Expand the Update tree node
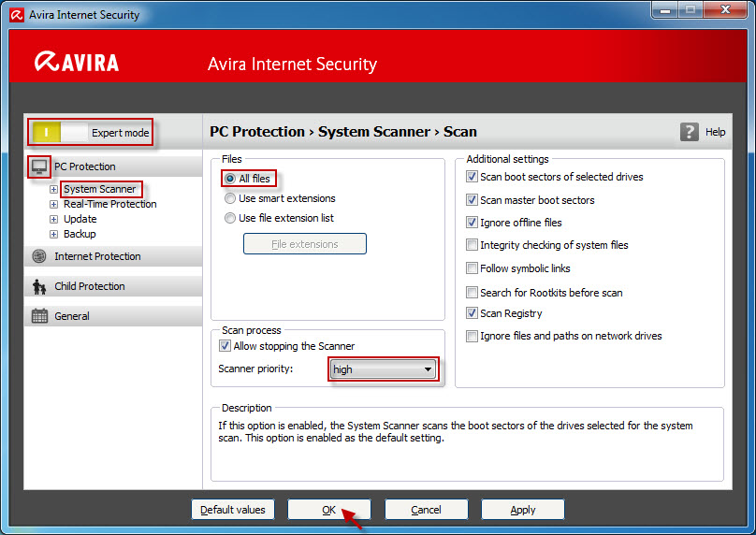The height and width of the screenshot is (535, 756). (x=53, y=219)
